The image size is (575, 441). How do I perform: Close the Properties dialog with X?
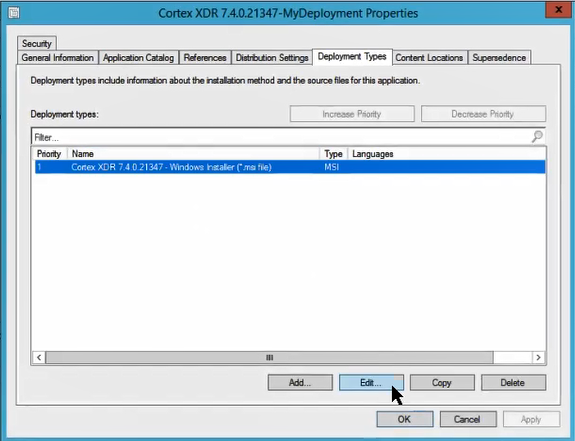coord(558,10)
